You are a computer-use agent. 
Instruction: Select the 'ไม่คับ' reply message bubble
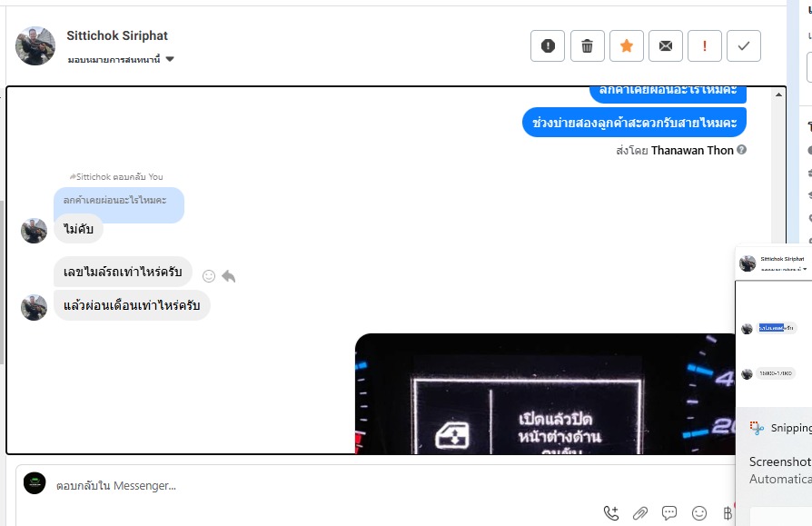tap(78, 229)
